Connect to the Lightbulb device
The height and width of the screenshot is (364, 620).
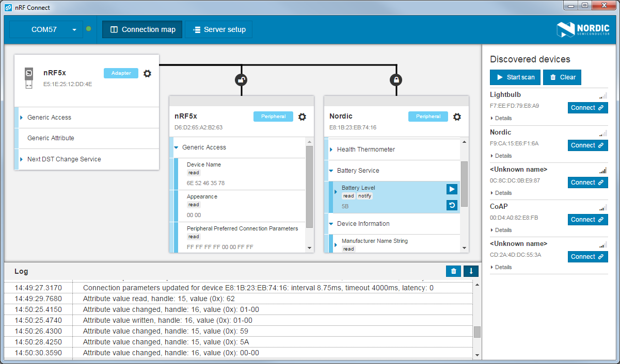pyautogui.click(x=588, y=108)
